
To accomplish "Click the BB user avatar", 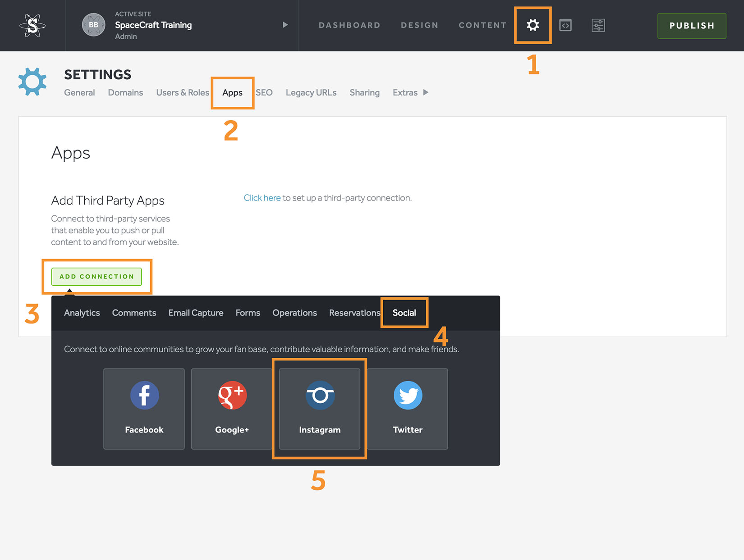I will click(93, 25).
